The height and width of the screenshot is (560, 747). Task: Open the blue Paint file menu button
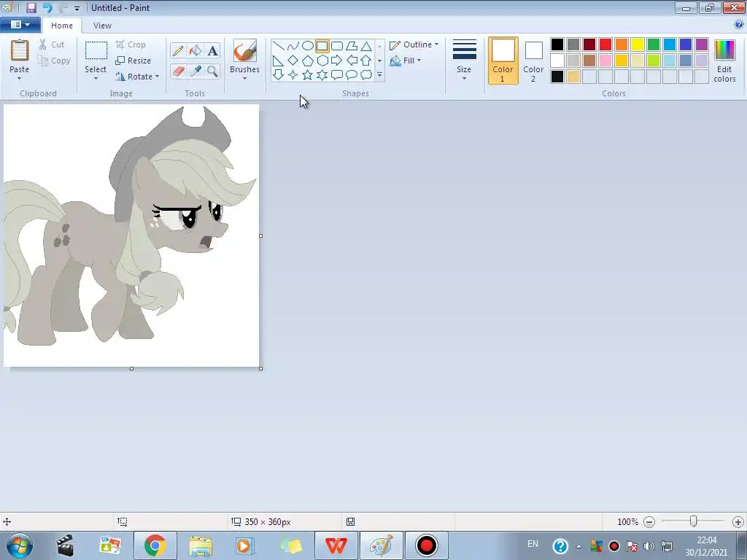coord(20,24)
